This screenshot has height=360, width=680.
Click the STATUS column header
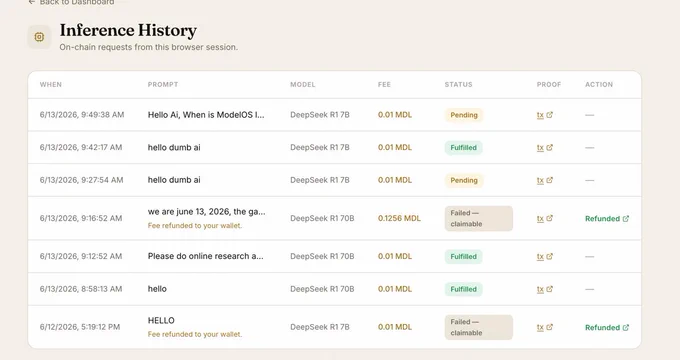pos(458,85)
